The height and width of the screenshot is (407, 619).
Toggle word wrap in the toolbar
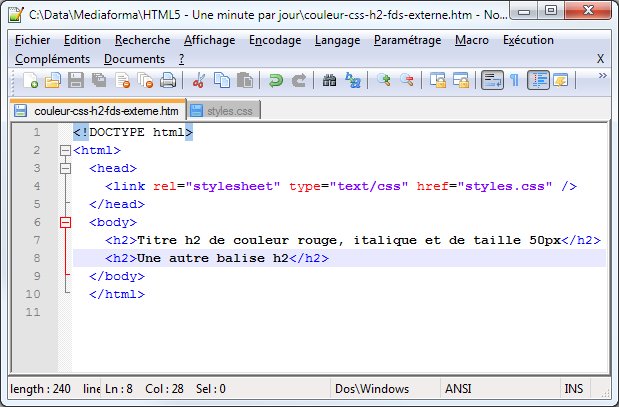[491, 81]
